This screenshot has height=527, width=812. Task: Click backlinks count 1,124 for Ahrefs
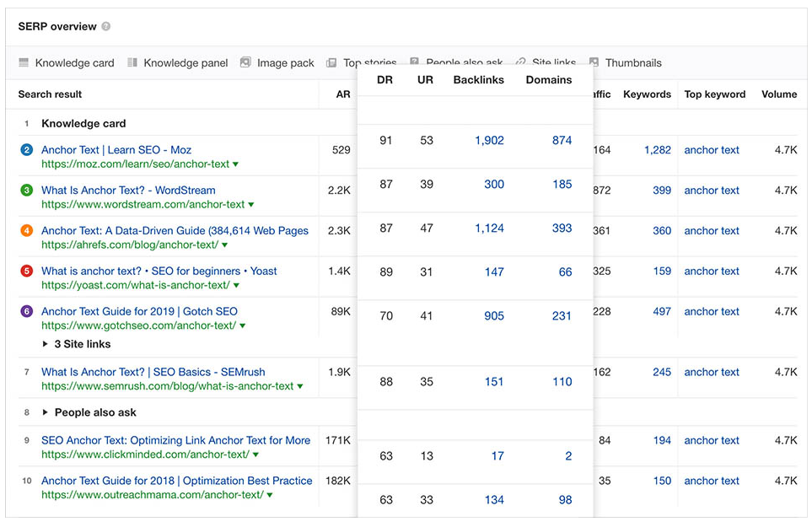(x=489, y=229)
